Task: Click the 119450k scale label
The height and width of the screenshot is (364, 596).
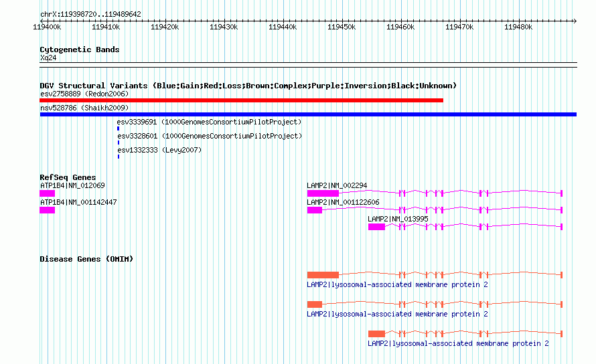Action: tap(342, 27)
